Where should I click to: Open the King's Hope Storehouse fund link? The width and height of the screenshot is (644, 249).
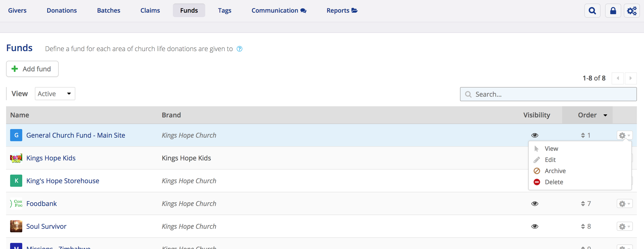point(63,181)
